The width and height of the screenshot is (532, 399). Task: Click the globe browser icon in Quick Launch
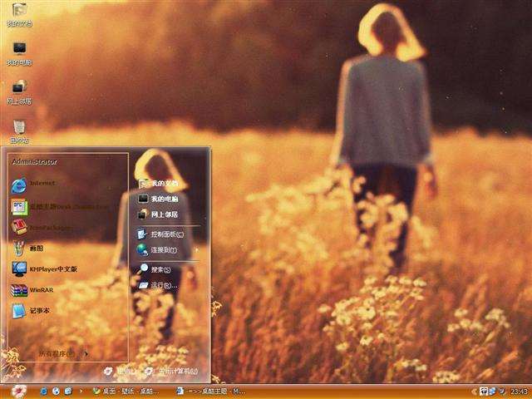(56, 392)
